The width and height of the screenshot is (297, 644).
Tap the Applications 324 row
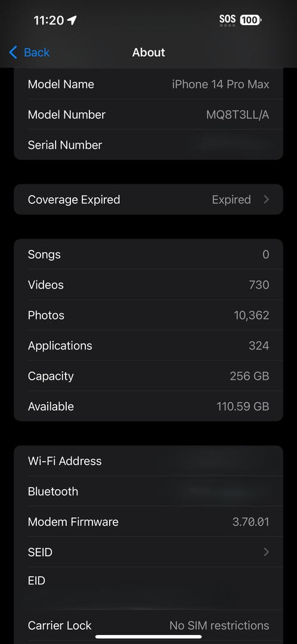148,345
